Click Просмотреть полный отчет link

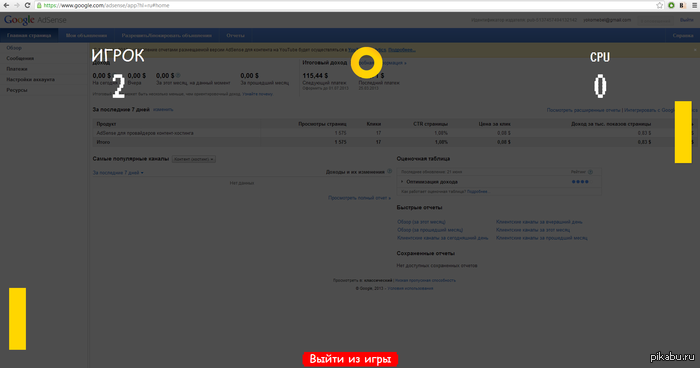[x=359, y=198]
